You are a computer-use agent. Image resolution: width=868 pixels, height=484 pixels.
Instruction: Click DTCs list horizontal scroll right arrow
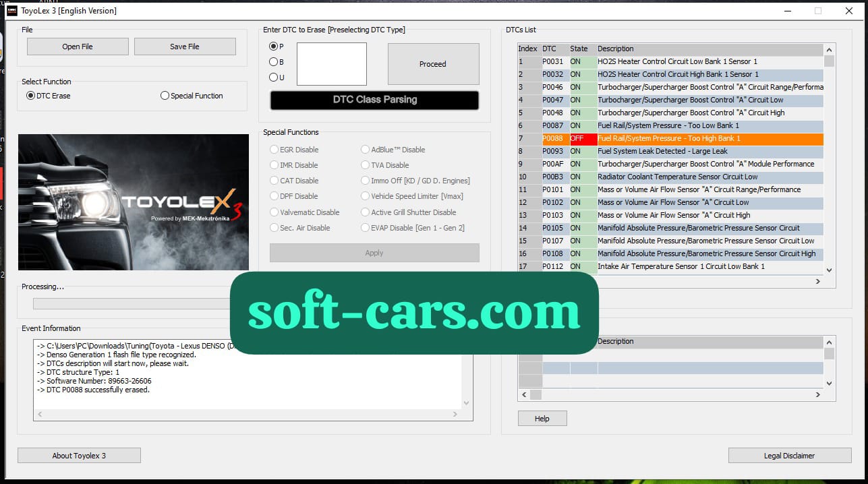[x=818, y=281]
